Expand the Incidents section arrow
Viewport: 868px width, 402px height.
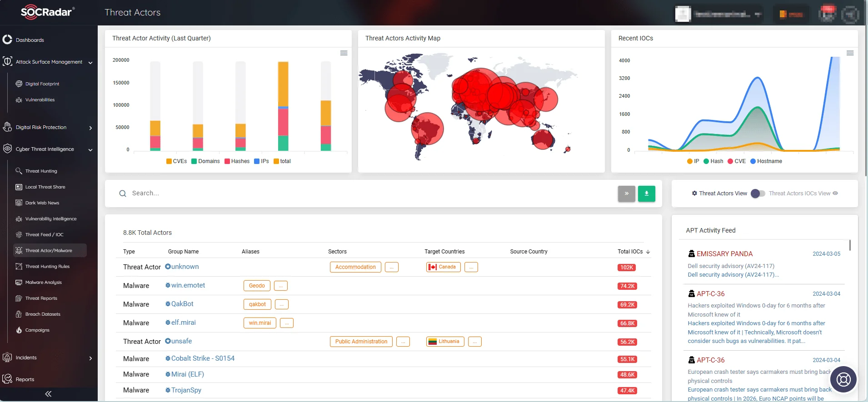coord(90,358)
